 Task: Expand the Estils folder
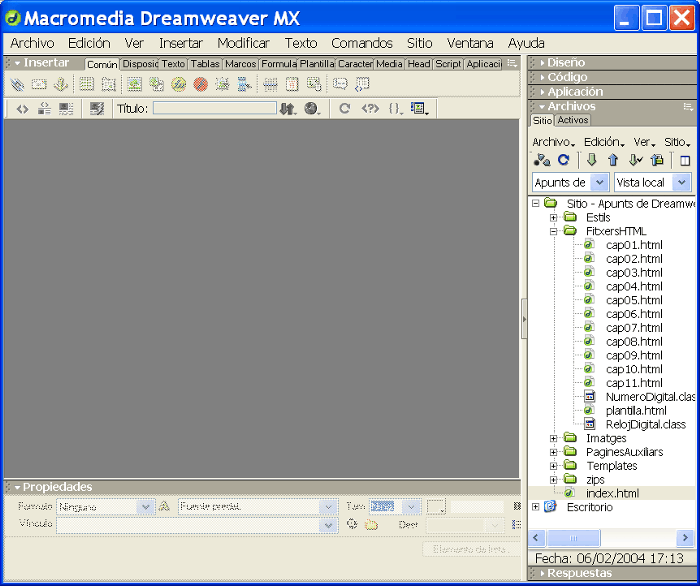coord(554,218)
